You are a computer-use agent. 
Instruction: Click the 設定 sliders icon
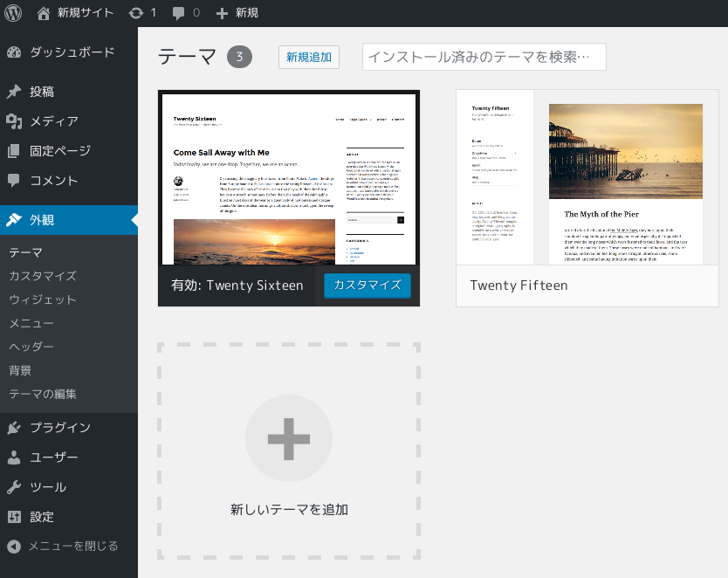tap(14, 517)
